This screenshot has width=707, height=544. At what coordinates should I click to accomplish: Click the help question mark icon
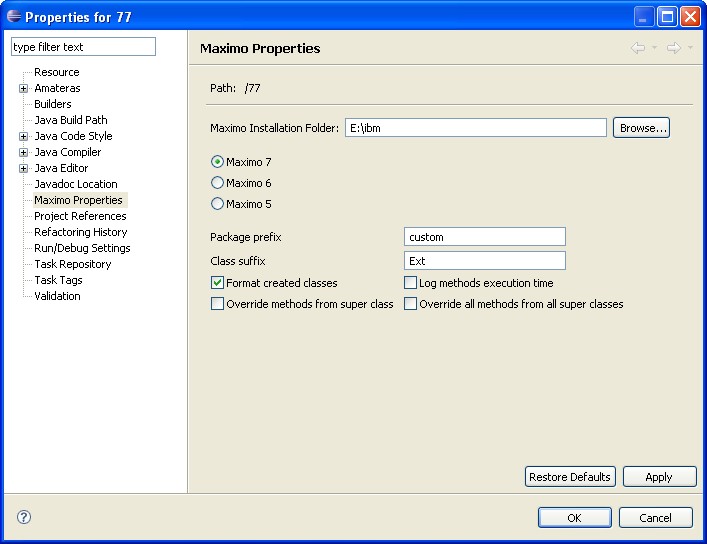tap(24, 517)
